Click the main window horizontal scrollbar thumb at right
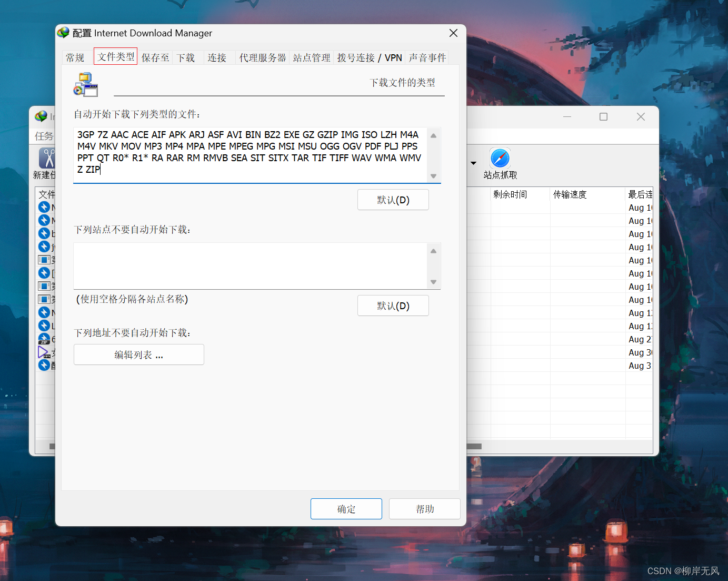Screen dimensions: 728x581 coord(474,446)
